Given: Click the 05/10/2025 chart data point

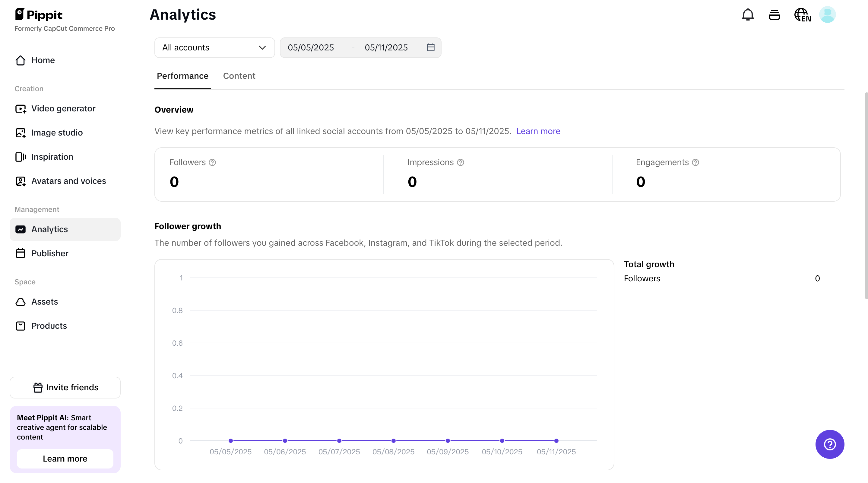Looking at the screenshot, I should [502, 440].
